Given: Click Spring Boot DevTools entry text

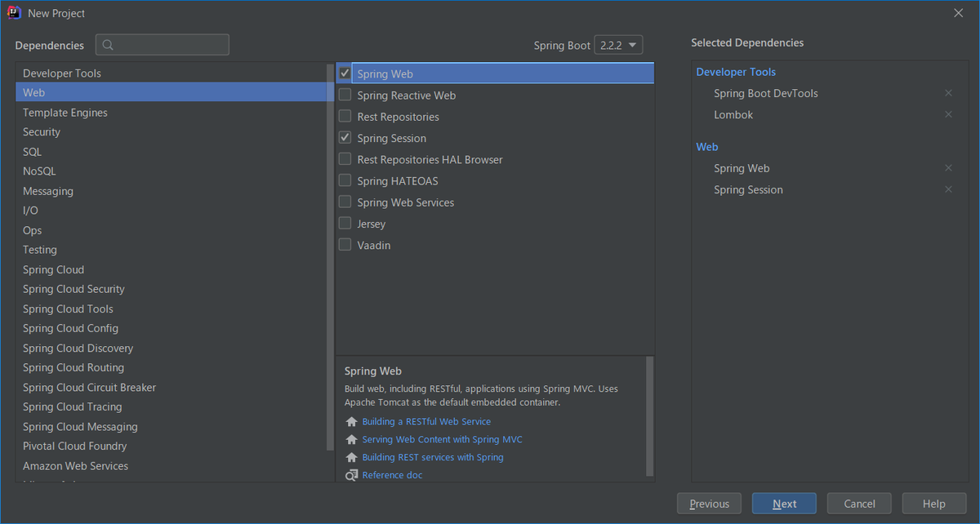Looking at the screenshot, I should [766, 93].
